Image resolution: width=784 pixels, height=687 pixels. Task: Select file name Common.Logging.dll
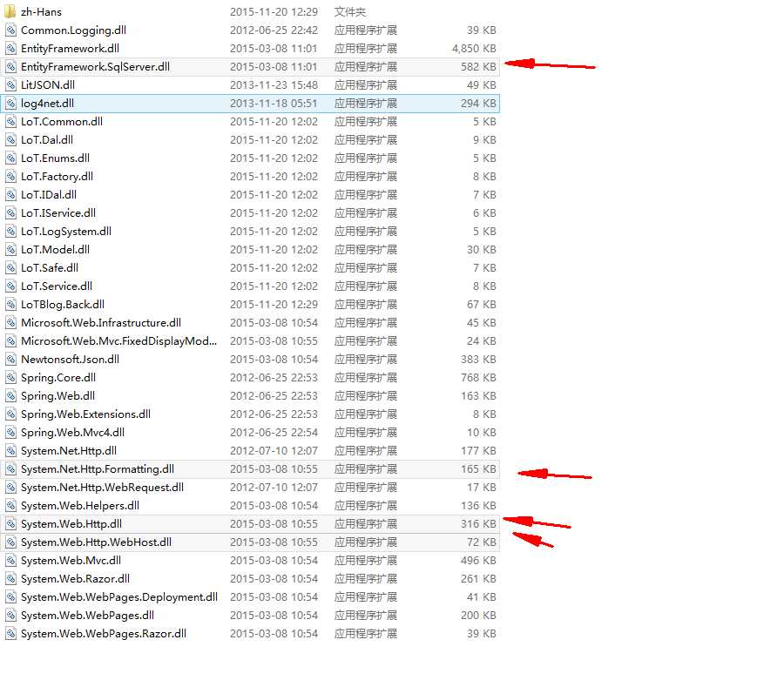click(x=73, y=30)
